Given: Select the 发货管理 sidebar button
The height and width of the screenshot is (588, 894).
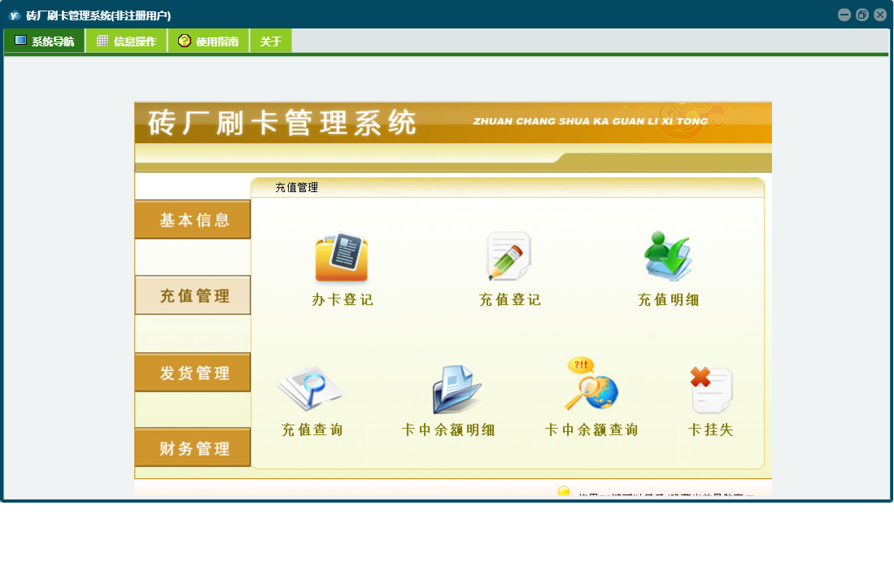Looking at the screenshot, I should (x=193, y=372).
